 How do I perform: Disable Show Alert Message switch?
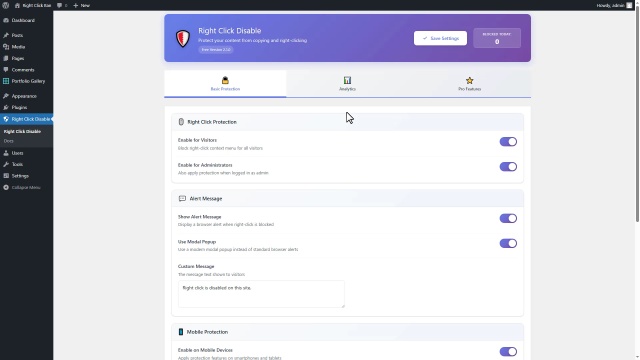[508, 218]
